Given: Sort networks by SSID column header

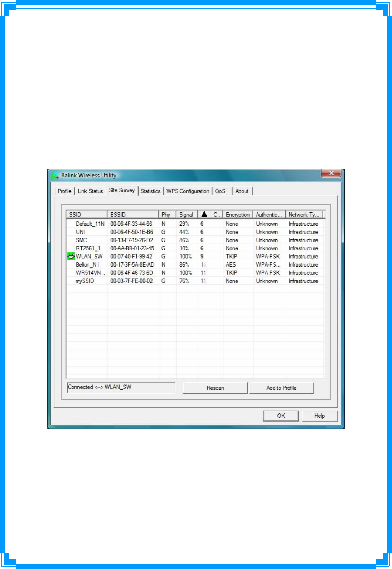Looking at the screenshot, I should 87,215.
